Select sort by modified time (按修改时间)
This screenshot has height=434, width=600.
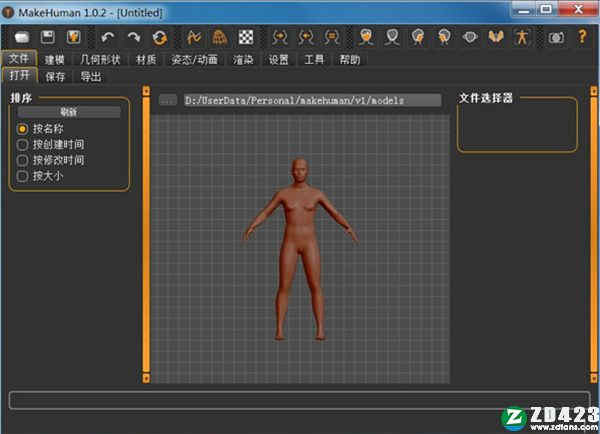pyautogui.click(x=22, y=160)
